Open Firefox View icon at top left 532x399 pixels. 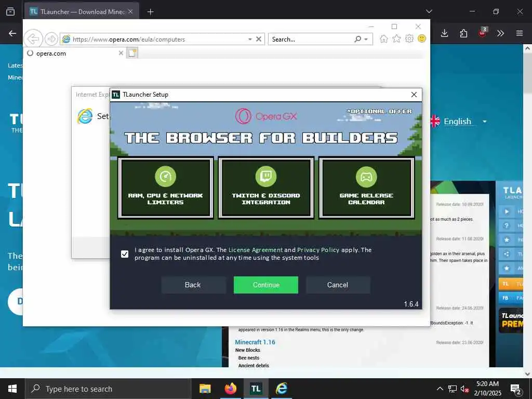10,12
